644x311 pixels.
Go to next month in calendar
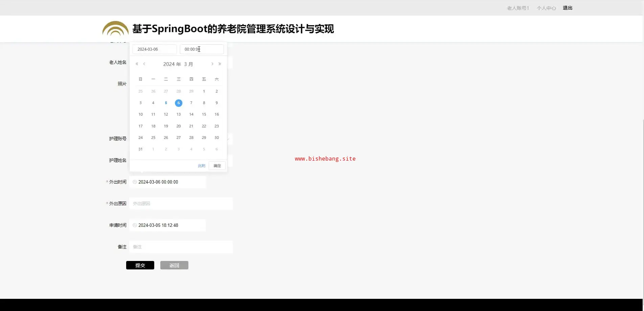click(212, 64)
